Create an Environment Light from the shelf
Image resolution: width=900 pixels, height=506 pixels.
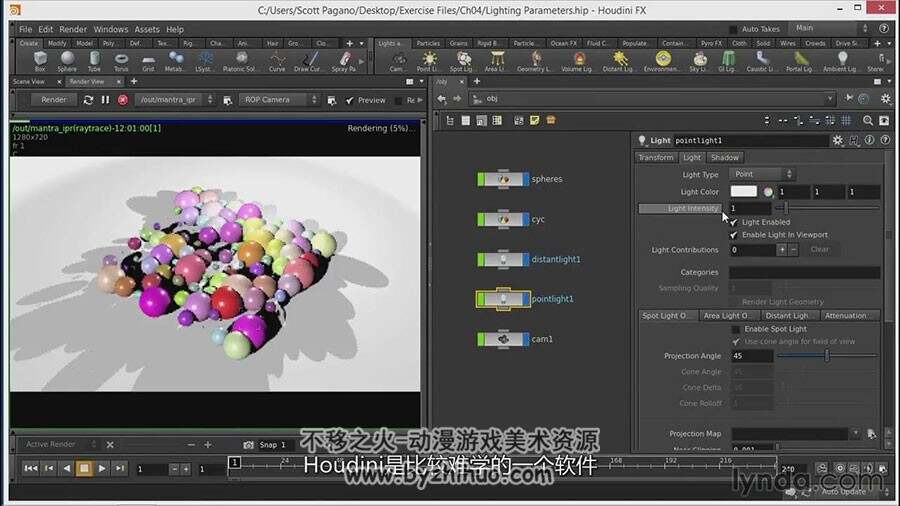click(x=662, y=61)
